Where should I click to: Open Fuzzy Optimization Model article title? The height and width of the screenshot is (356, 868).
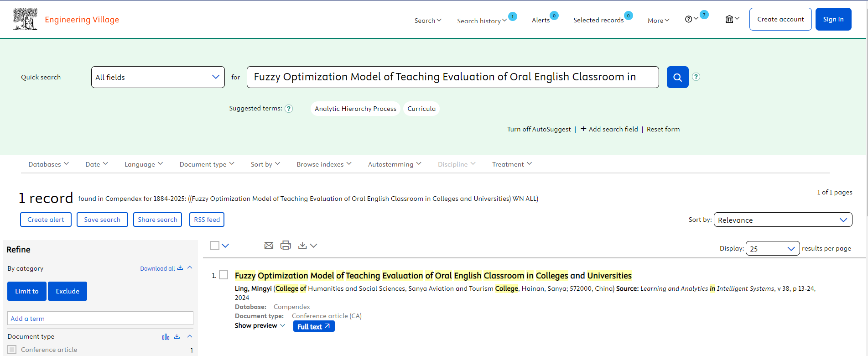[433, 276]
